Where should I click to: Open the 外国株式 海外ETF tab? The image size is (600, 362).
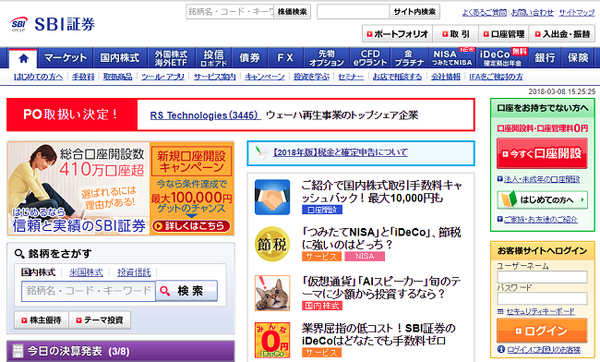tap(171, 58)
